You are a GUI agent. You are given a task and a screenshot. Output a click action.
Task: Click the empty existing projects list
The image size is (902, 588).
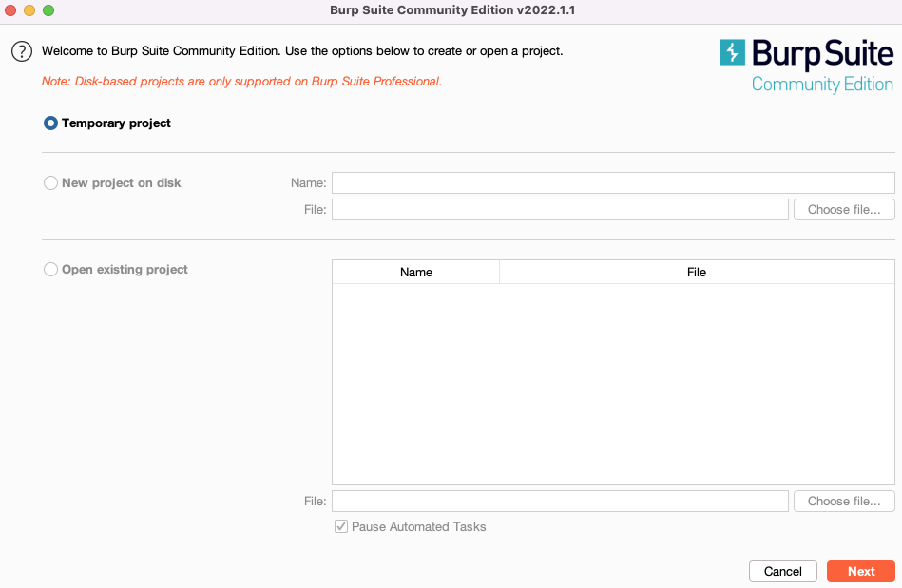coord(612,380)
